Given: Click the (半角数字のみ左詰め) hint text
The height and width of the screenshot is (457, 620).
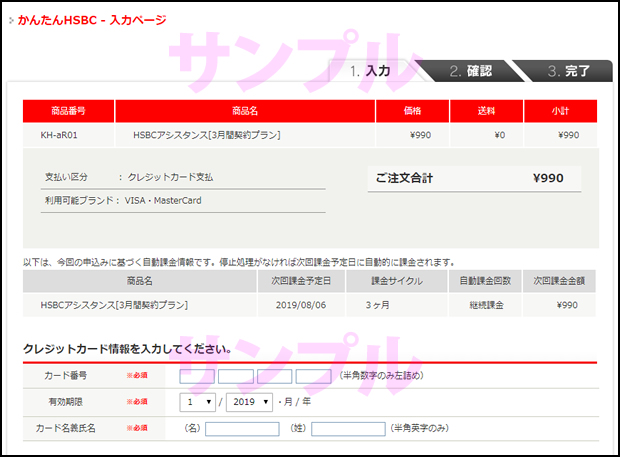Looking at the screenshot, I should (382, 376).
